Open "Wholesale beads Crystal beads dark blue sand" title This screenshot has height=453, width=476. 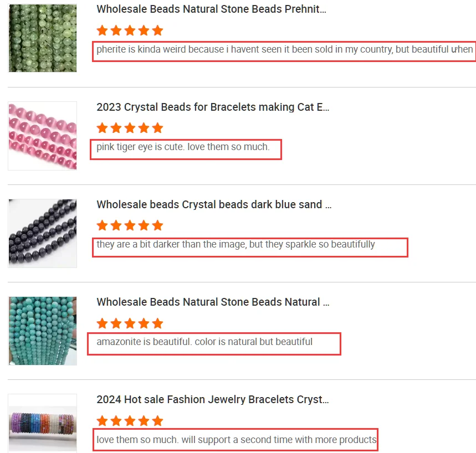click(214, 204)
